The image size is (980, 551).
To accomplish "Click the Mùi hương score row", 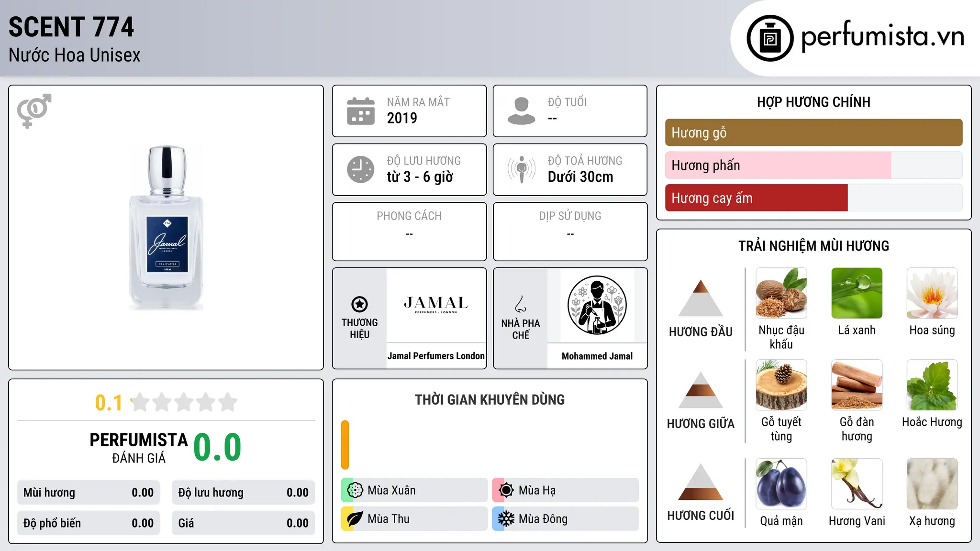I will pos(89,493).
